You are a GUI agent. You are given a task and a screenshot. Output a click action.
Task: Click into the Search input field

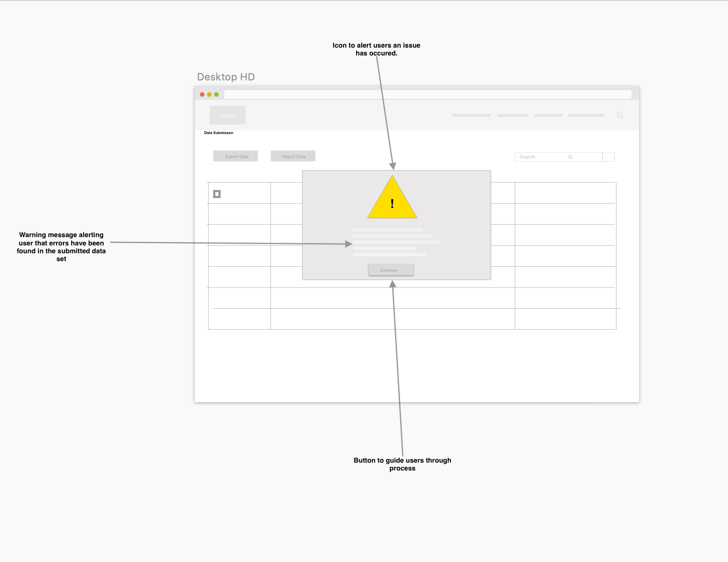click(558, 157)
